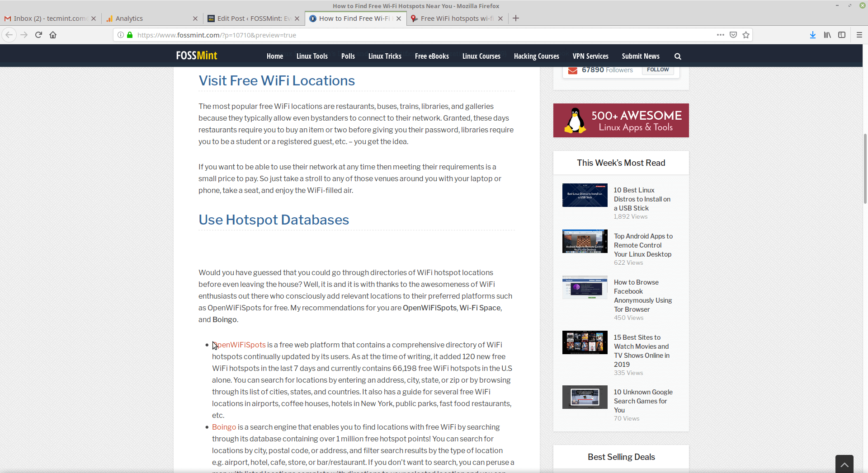Bookmark this page with the star
This screenshot has height=473, width=868.
point(746,35)
